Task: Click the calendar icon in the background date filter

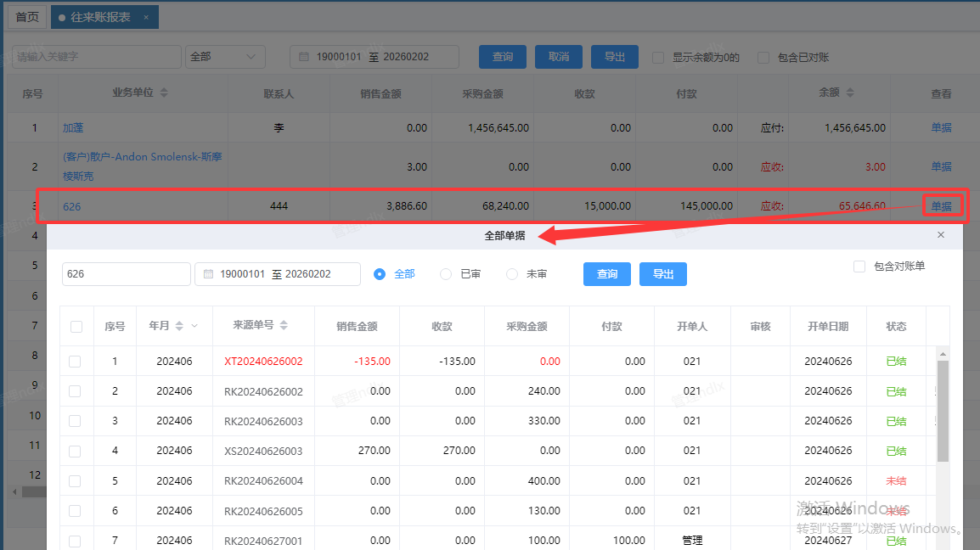Action: click(304, 57)
